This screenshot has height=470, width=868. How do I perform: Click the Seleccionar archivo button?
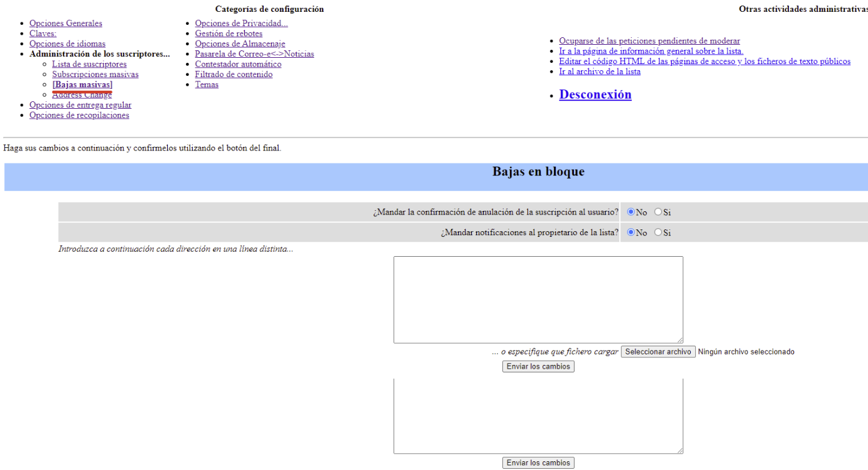tap(658, 352)
